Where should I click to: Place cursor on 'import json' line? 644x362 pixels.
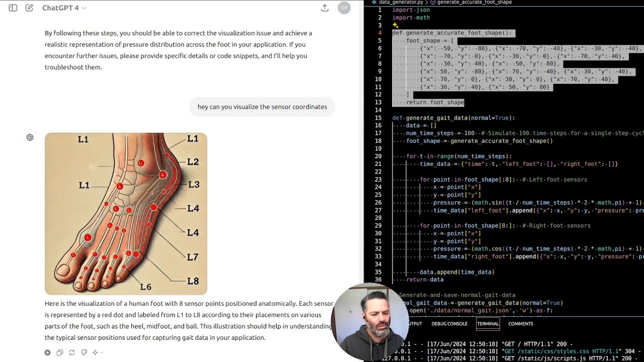tap(411, 10)
